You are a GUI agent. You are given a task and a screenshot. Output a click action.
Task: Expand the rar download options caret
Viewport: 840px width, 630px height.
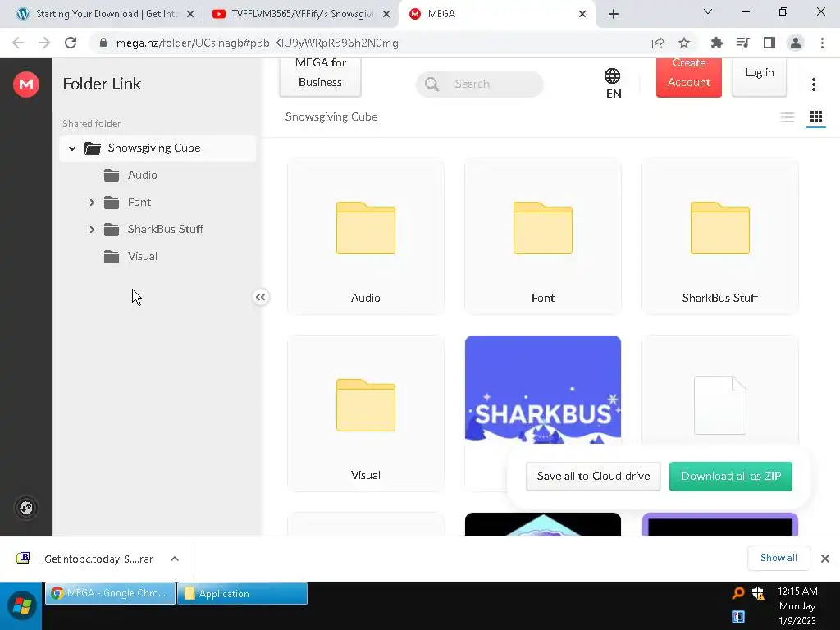(x=175, y=559)
